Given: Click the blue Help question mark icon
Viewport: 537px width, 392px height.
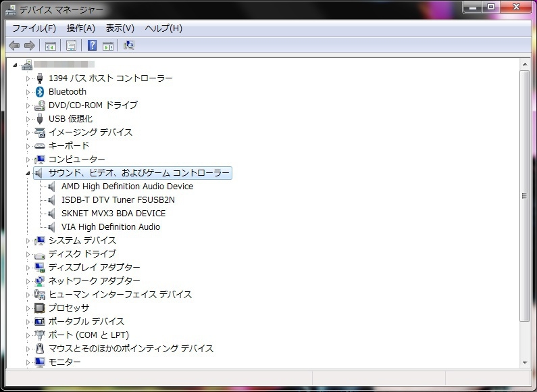Looking at the screenshot, I should (x=92, y=45).
